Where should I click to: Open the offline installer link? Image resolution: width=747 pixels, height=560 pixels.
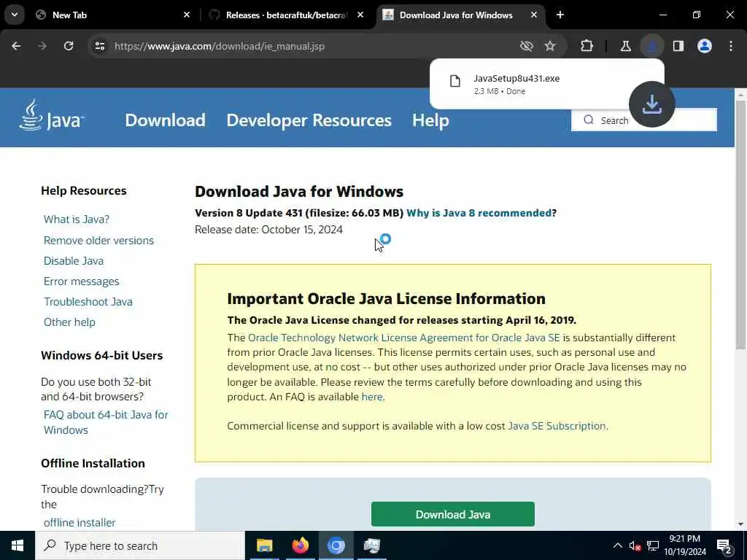(80, 522)
